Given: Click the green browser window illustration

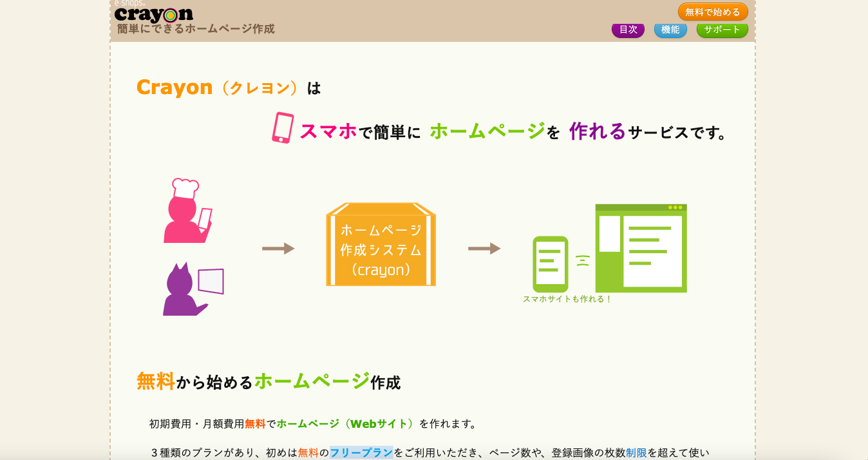Looking at the screenshot, I should point(641,248).
